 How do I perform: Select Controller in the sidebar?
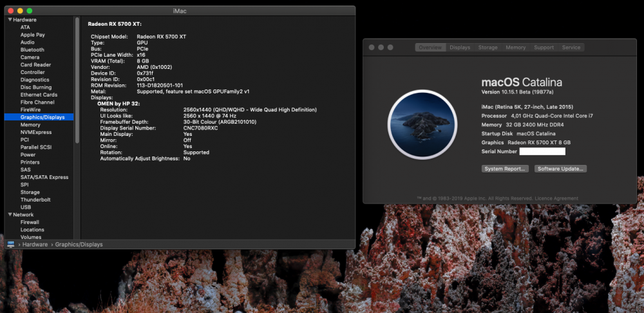pyautogui.click(x=33, y=72)
